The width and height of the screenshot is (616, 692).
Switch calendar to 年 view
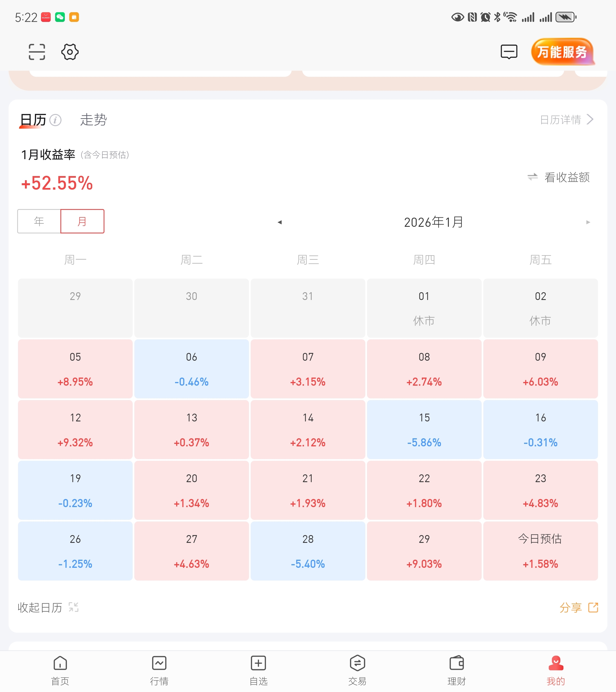tap(39, 221)
